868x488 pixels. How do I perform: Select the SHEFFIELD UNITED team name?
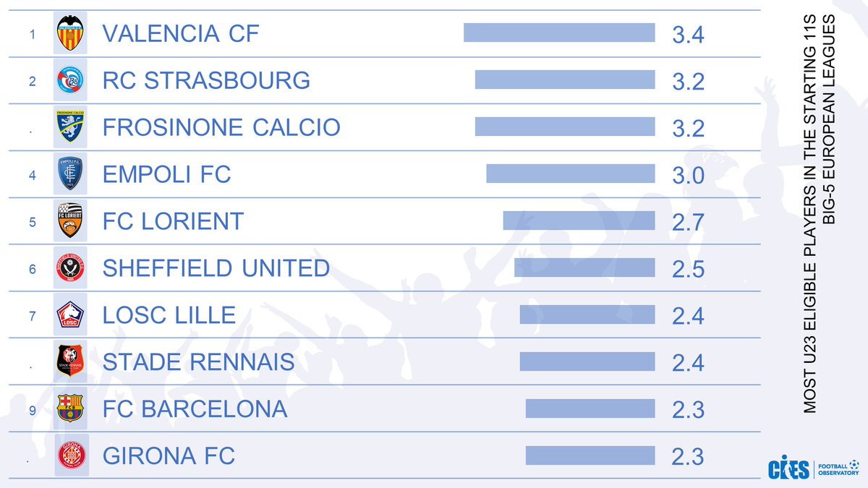pyautogui.click(x=216, y=268)
